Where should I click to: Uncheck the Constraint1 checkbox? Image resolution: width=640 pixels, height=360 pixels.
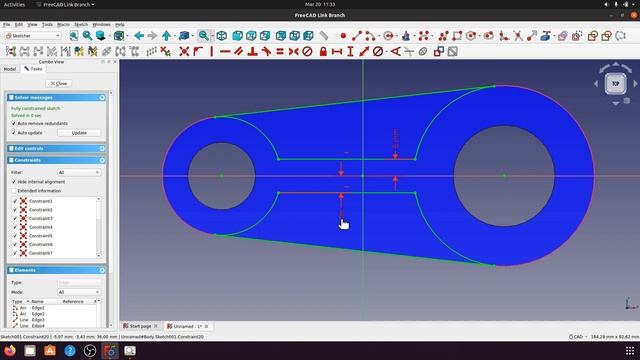tap(15, 201)
